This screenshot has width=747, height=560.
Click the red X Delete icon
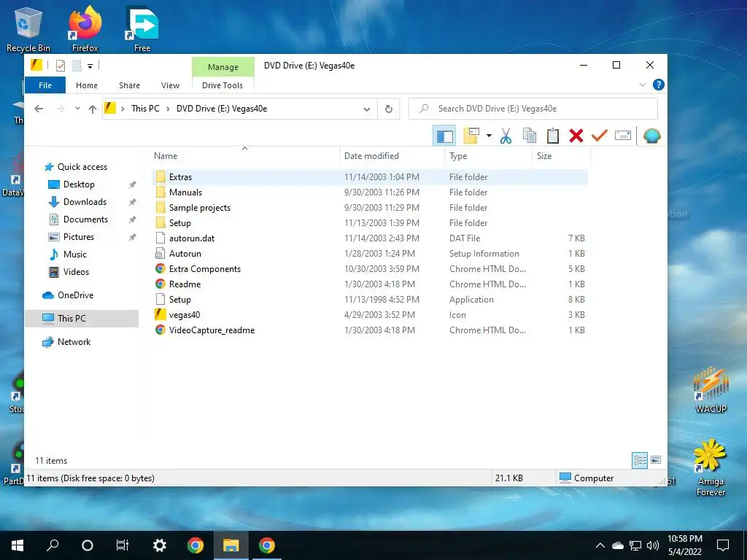[576, 136]
